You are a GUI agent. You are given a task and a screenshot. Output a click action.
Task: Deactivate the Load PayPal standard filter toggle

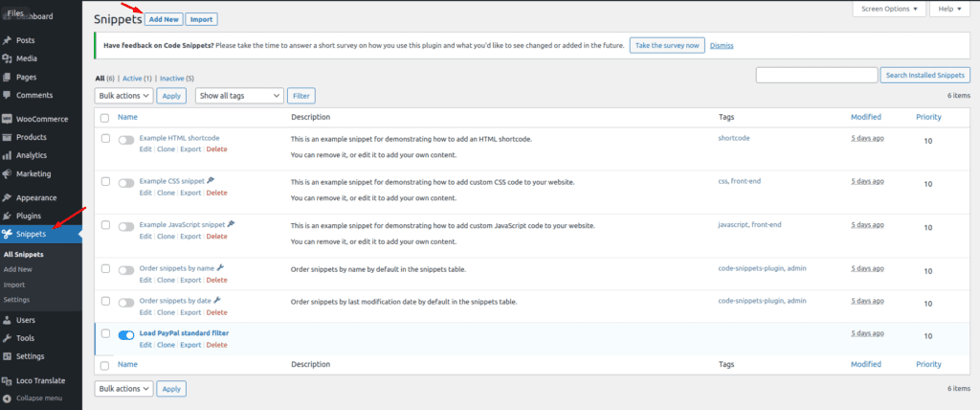pyautogui.click(x=126, y=334)
